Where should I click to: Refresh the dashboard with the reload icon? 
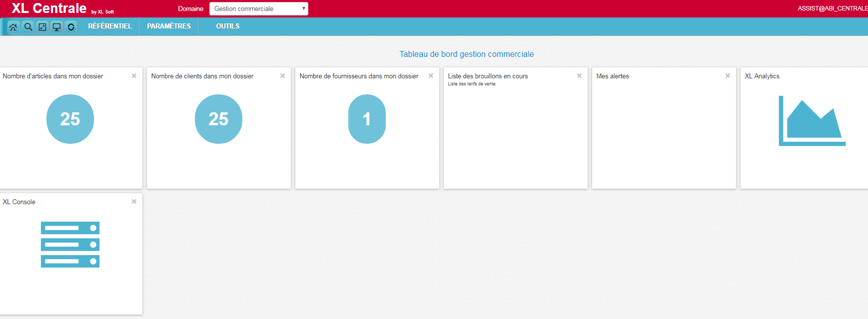(x=71, y=27)
